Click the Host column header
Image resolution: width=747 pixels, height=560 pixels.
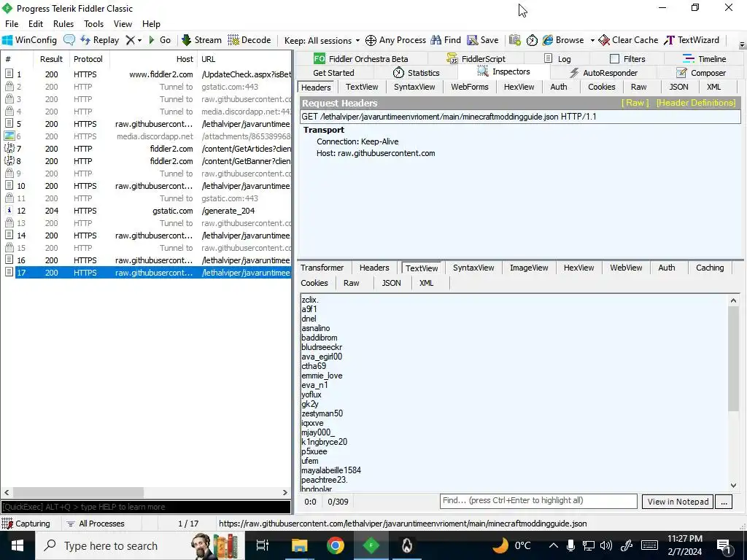[x=154, y=59]
